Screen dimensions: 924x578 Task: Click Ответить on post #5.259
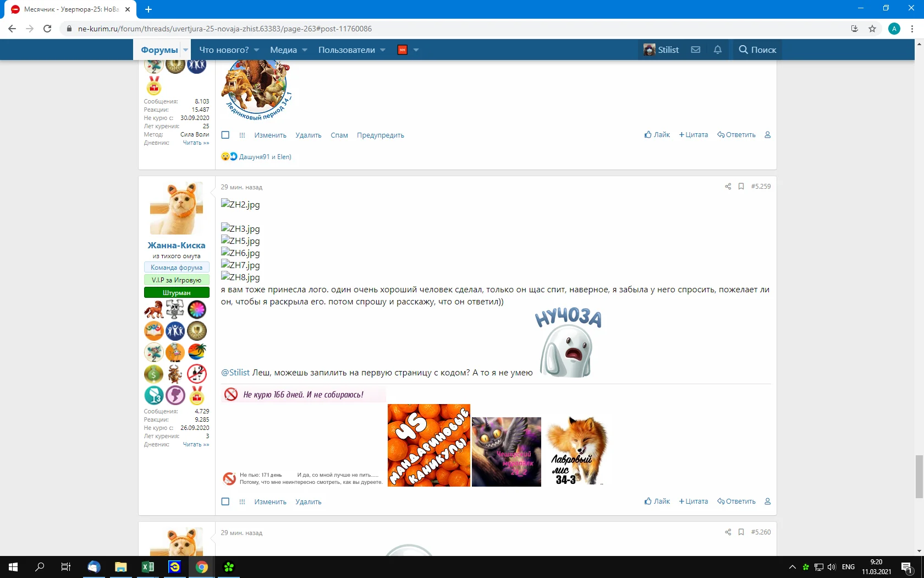point(736,501)
